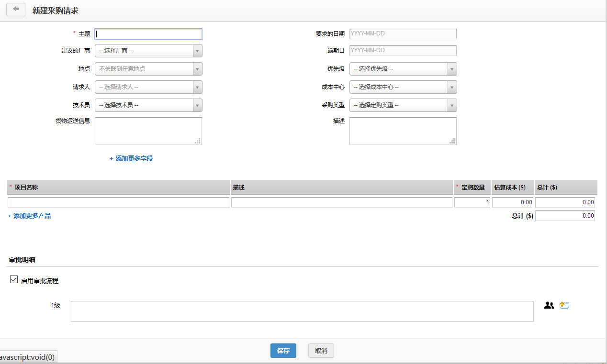Click the 要求的日期 date field
This screenshot has height=364, width=607.
tap(403, 34)
